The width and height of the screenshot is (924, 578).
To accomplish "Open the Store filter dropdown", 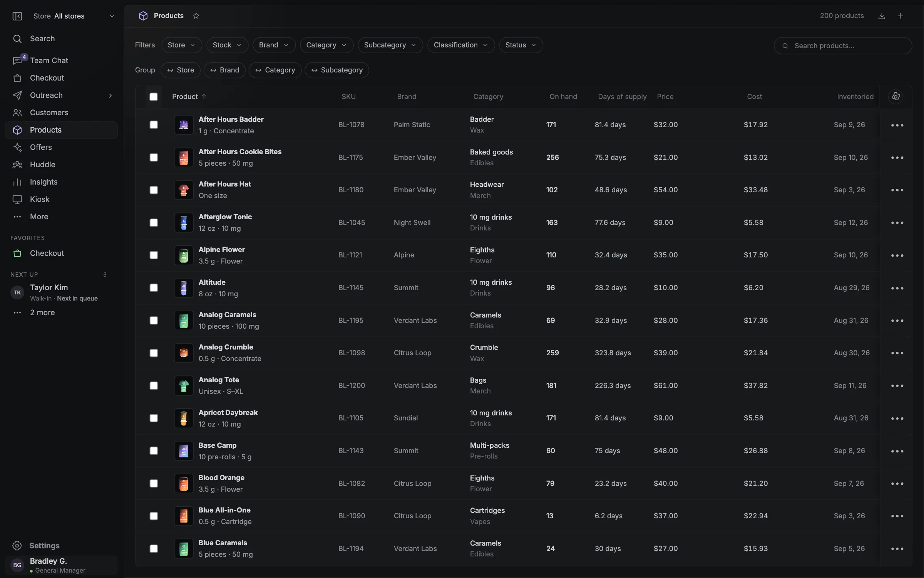I will coord(182,45).
